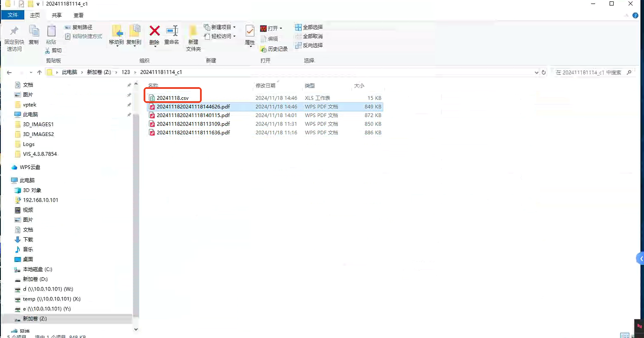Click 新加卷 (Z:) in the breadcrumb path
Image resolution: width=644 pixels, height=338 pixels.
99,72
